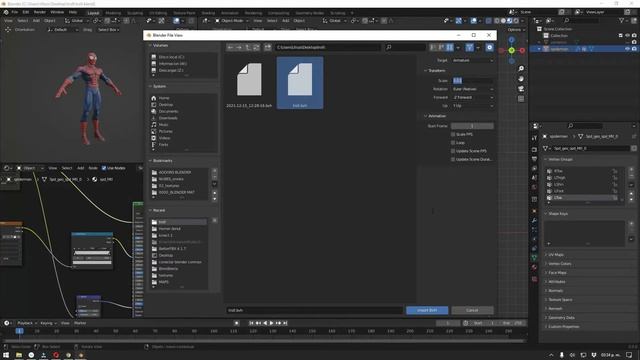The height and width of the screenshot is (360, 640).
Task: Enable the Update Scene FPS checkbox
Action: (453, 151)
